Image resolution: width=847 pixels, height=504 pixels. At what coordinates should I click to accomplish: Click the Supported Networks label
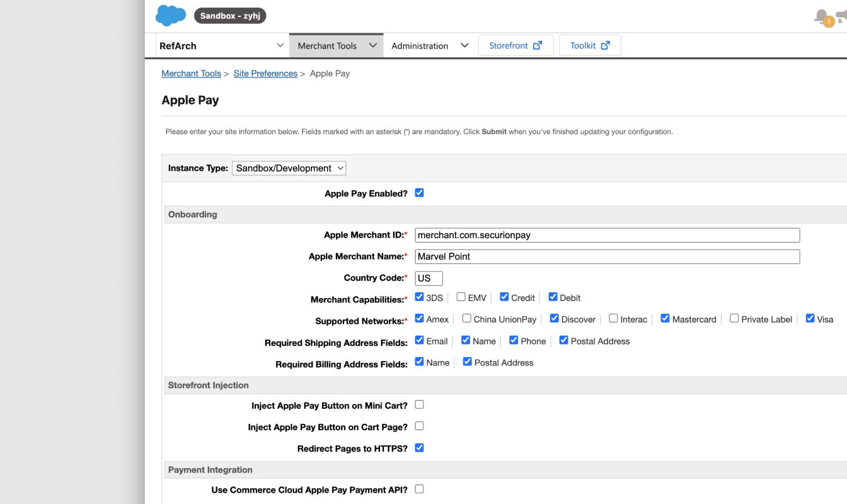coord(361,321)
